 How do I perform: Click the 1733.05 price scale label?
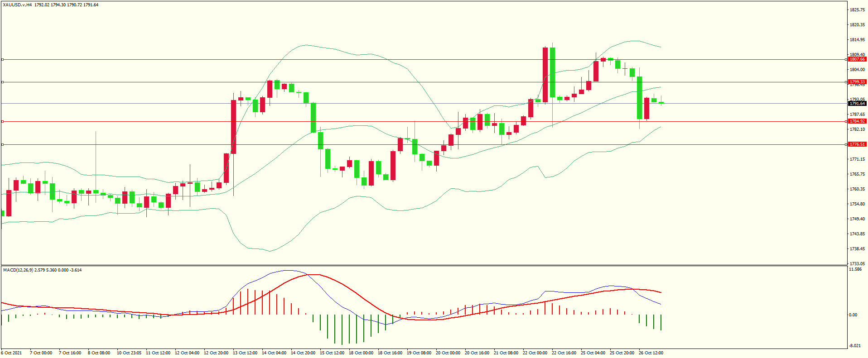coord(857,264)
